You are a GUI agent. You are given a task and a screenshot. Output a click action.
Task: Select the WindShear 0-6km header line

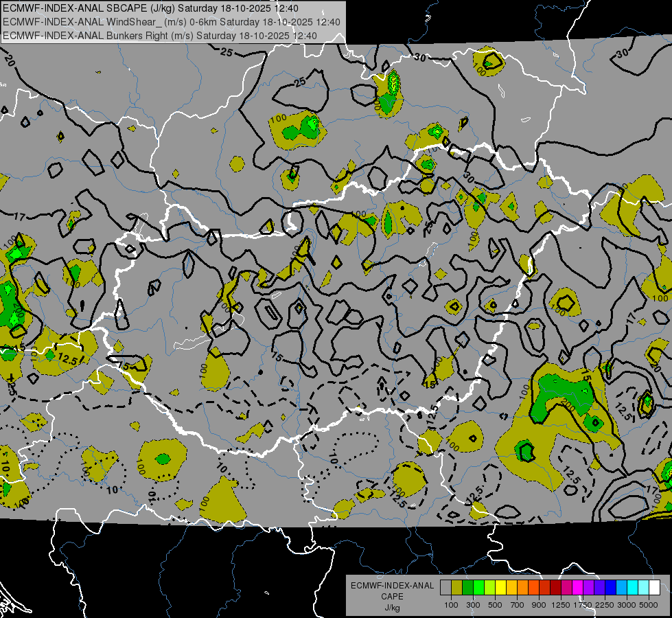point(172,22)
